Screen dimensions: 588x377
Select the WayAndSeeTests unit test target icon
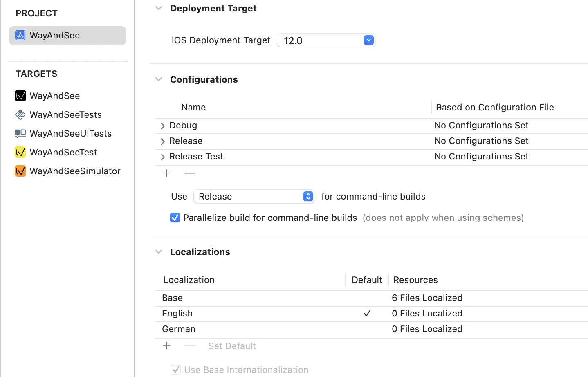[20, 114]
